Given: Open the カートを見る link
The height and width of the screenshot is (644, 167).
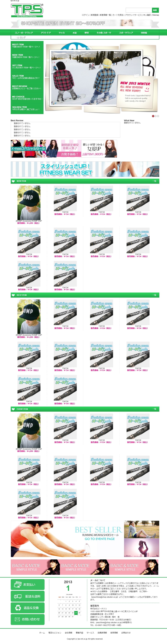Looking at the screenshot, I should 118,15.
